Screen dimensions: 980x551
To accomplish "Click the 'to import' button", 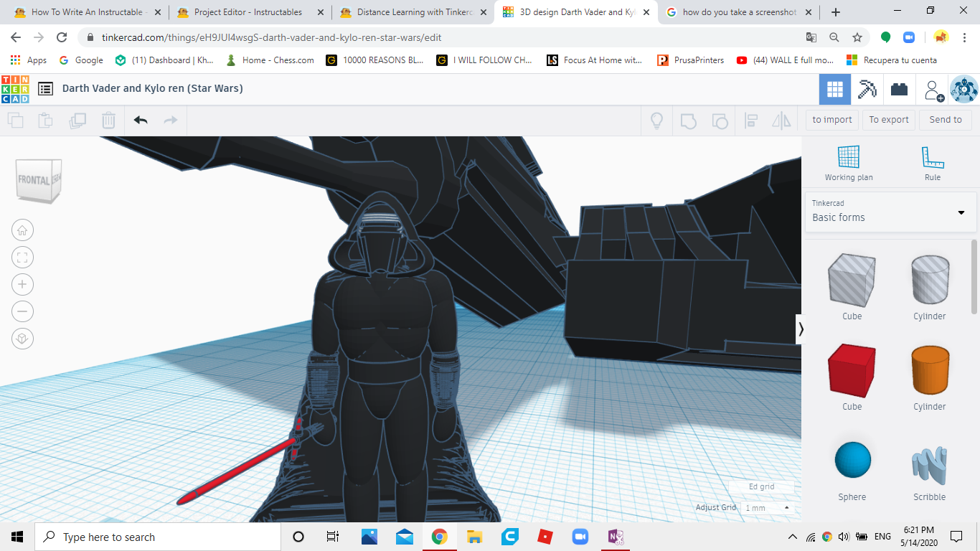I will coord(832,120).
